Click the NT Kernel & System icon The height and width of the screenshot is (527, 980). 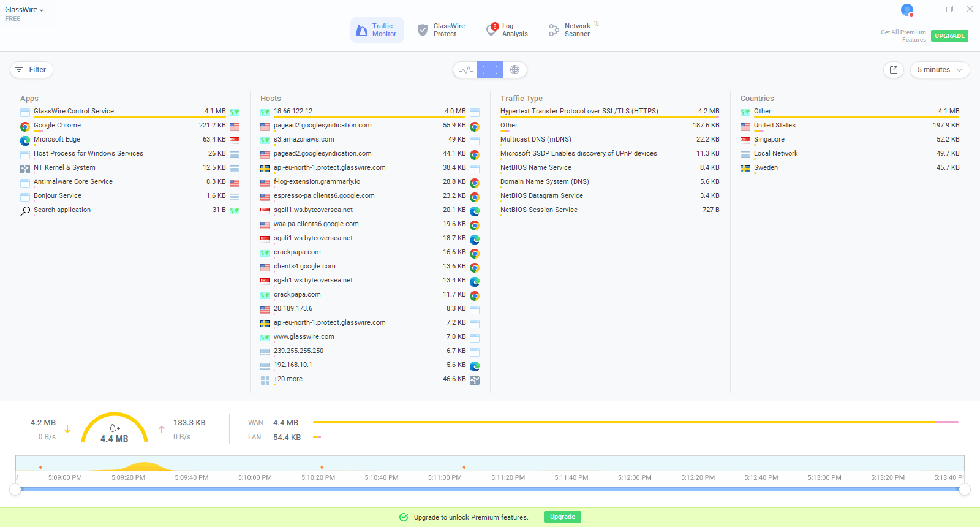pyautogui.click(x=25, y=169)
